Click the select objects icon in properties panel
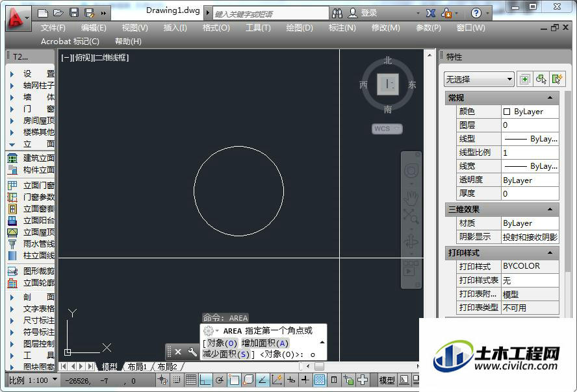Image resolution: width=577 pixels, height=392 pixels. (x=541, y=79)
